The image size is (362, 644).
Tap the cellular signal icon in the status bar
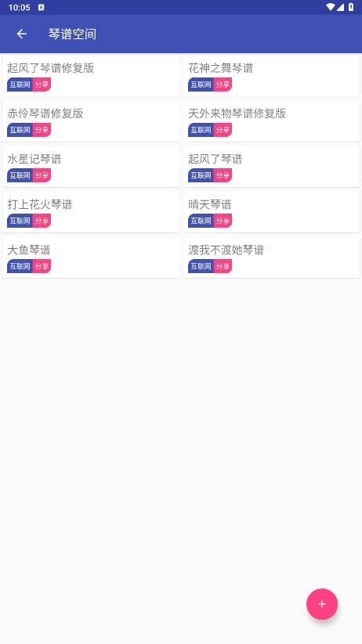[x=340, y=7]
